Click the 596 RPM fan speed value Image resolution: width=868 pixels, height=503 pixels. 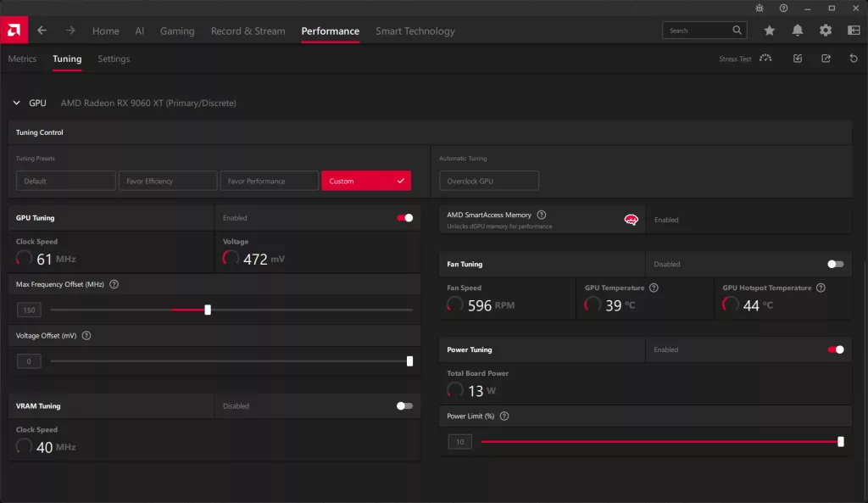[491, 305]
